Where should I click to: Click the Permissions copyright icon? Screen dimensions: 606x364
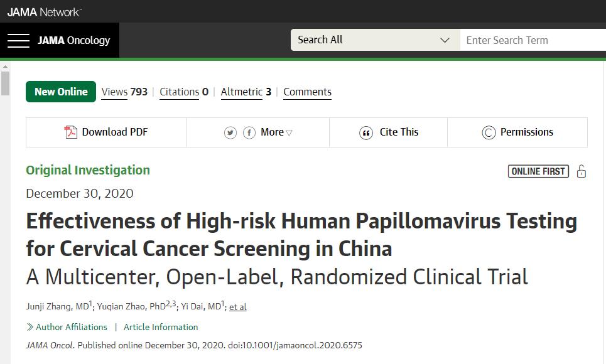[x=489, y=132]
